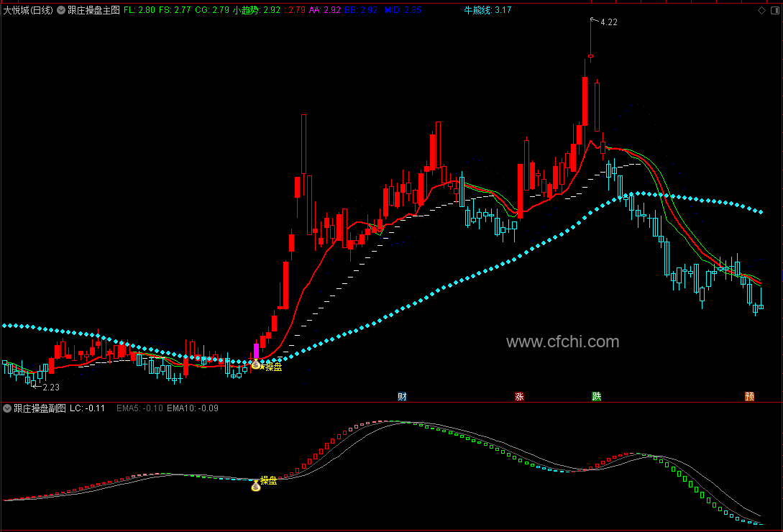
Task: Click the LC: -0.11 sub chart value
Action: coord(88,408)
